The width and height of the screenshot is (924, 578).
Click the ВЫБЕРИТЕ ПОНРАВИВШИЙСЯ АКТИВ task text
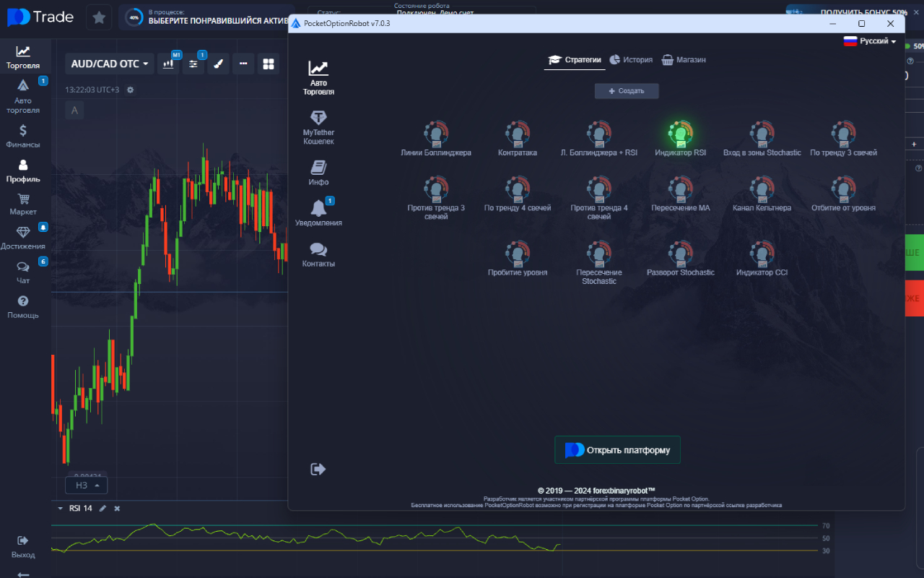tap(218, 21)
